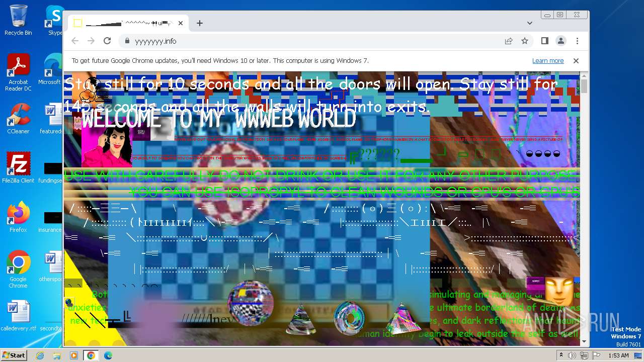Switch to the Chrome taskbar button
644x362 pixels.
[x=91, y=355]
